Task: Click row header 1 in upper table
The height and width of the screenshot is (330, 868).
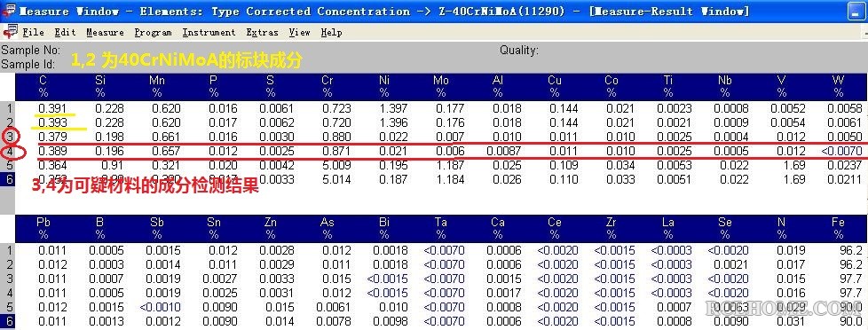Action: tap(8, 108)
